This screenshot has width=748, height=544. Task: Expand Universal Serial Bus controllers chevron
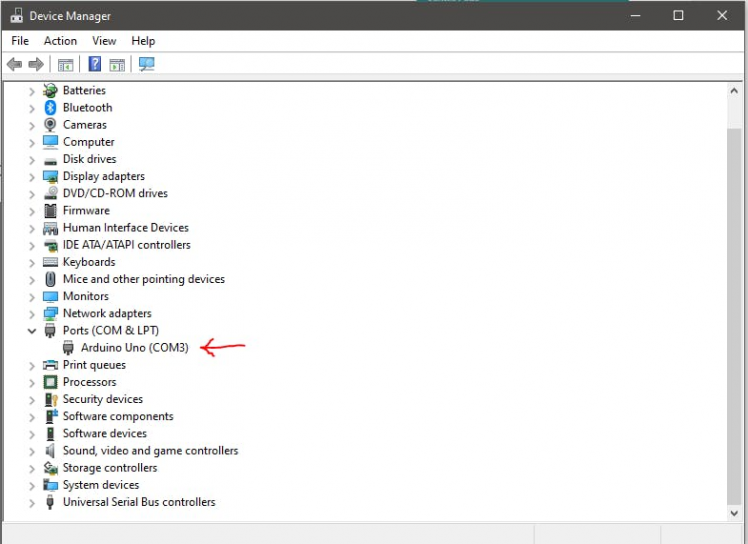tap(32, 503)
